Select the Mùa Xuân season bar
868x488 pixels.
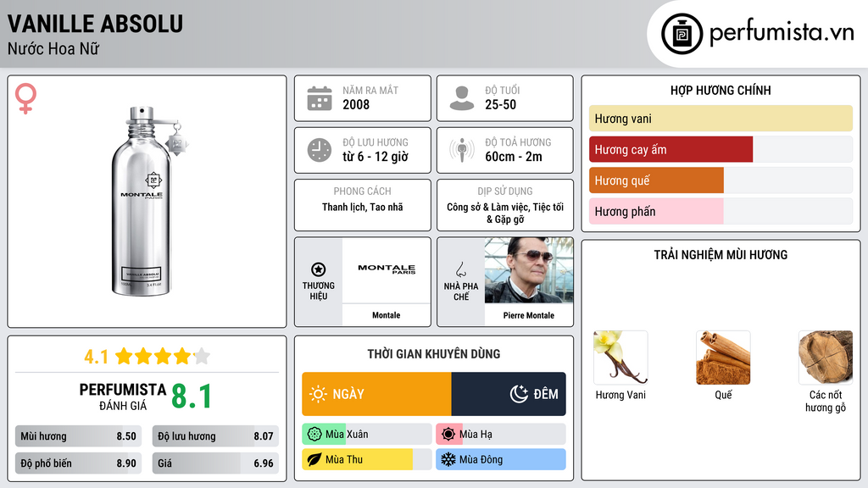point(366,435)
